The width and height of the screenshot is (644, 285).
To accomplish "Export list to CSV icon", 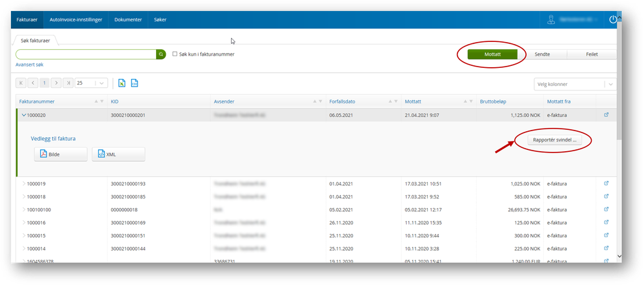I will coord(134,83).
